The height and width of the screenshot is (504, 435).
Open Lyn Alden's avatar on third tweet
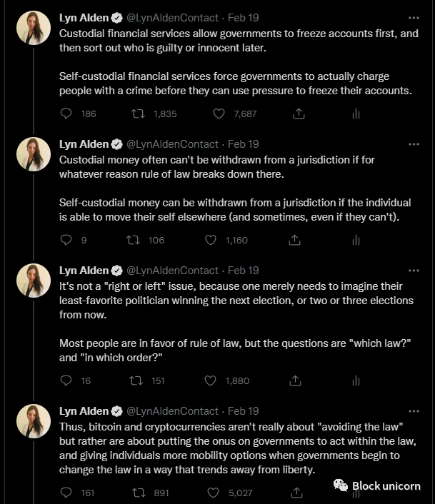click(x=34, y=281)
